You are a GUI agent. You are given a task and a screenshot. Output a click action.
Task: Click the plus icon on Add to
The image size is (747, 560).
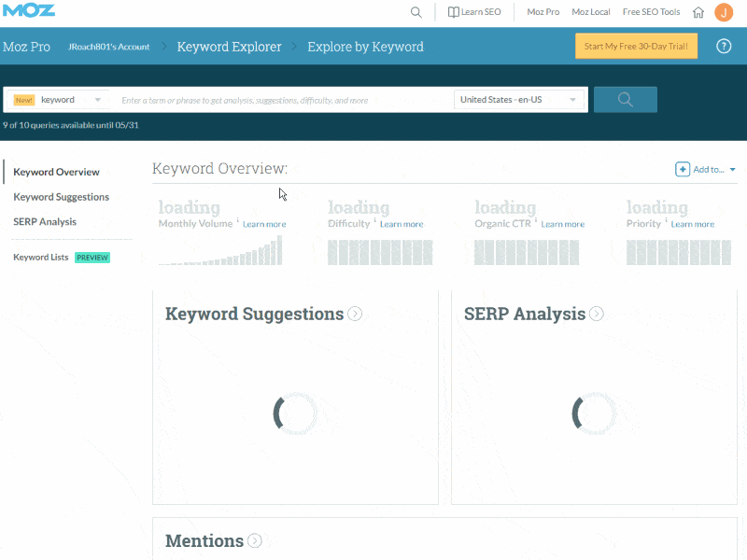click(684, 169)
